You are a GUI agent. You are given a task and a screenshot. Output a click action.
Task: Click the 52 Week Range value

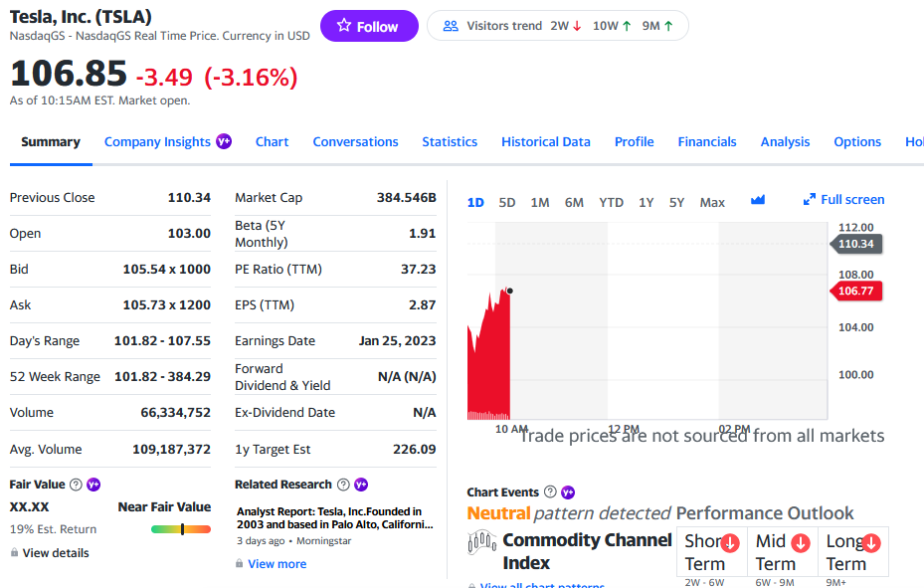(x=163, y=376)
